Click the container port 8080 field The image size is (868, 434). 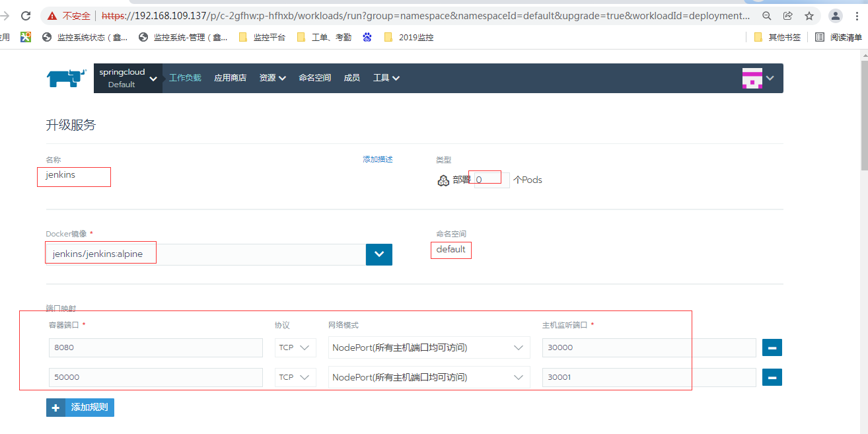click(156, 347)
